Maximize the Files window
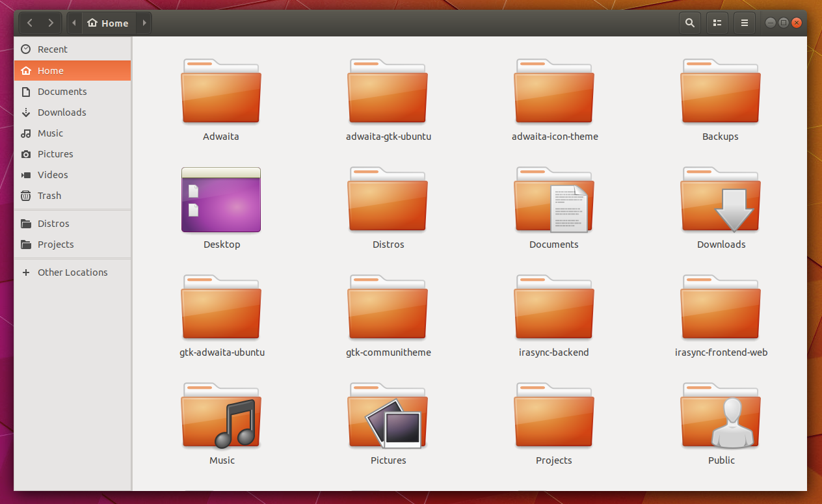Viewport: 822px width, 504px height. point(784,23)
